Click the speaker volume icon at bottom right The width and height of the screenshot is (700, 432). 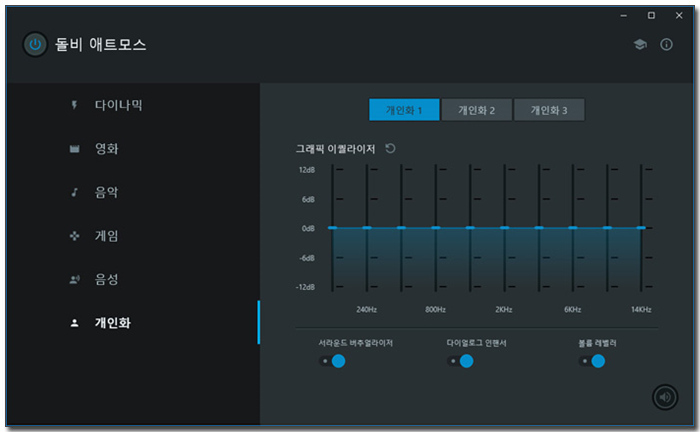coord(665,397)
